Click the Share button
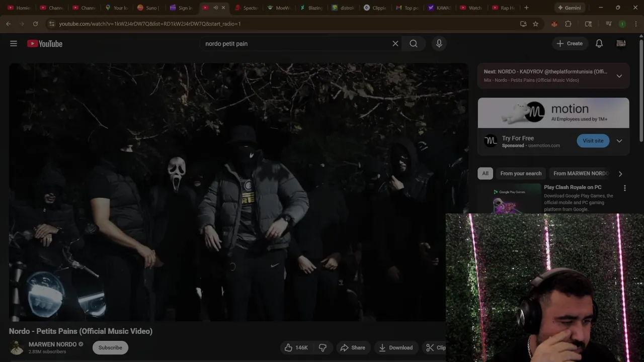 pos(353,347)
